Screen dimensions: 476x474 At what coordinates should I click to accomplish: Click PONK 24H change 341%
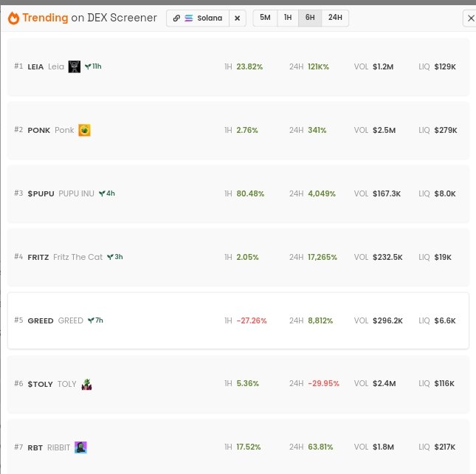pyautogui.click(x=317, y=130)
